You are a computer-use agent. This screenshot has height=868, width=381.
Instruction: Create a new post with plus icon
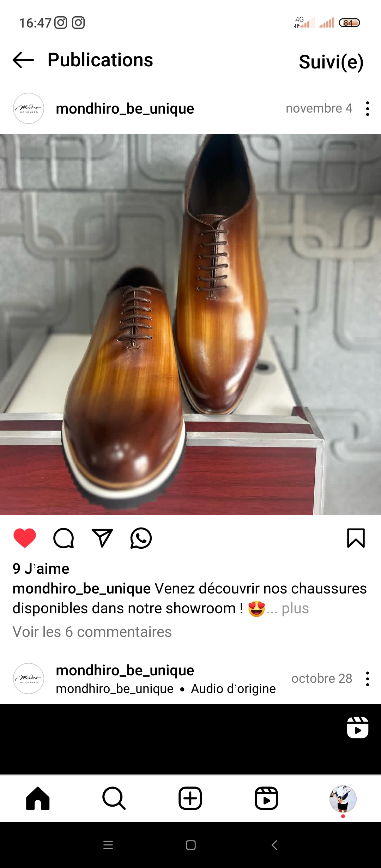tap(190, 798)
